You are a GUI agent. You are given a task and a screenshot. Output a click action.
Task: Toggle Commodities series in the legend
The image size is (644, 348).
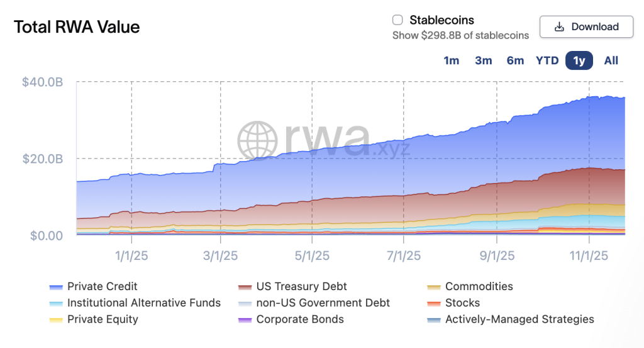click(x=434, y=287)
